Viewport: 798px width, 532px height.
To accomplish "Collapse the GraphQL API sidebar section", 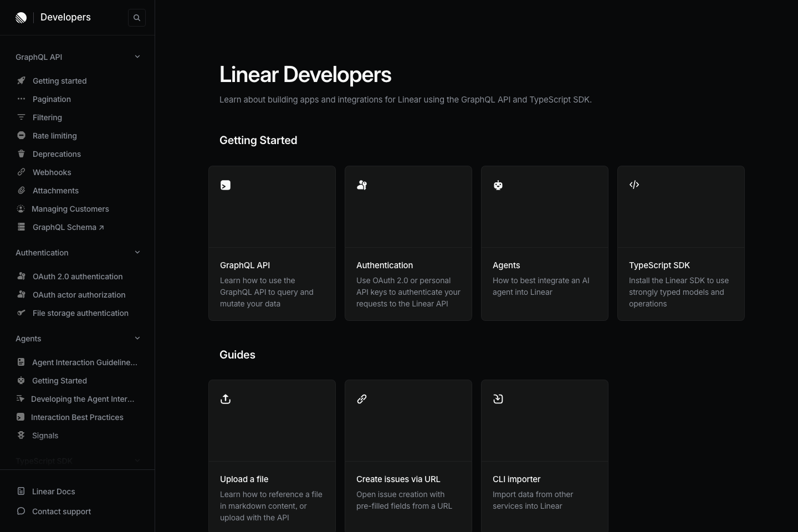I will pos(137,57).
